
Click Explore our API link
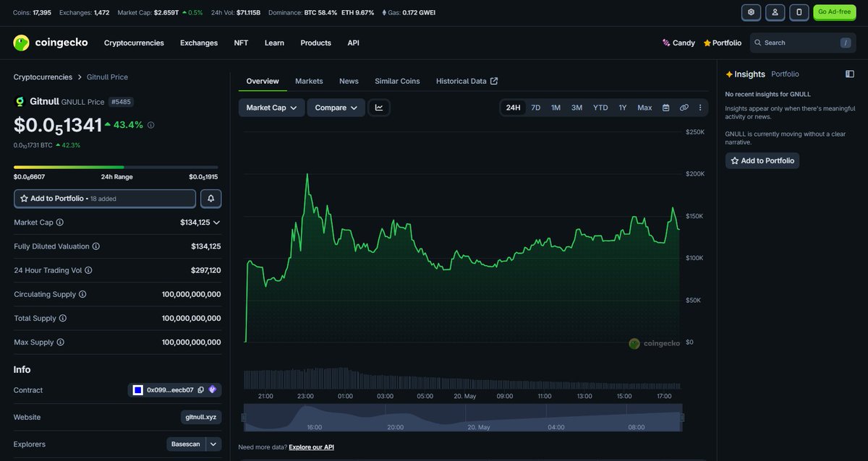coord(311,447)
